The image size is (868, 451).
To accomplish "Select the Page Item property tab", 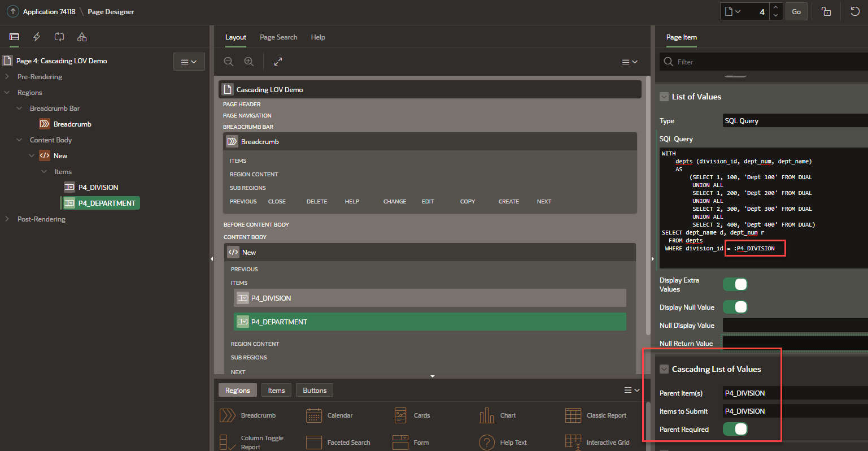I will click(682, 37).
